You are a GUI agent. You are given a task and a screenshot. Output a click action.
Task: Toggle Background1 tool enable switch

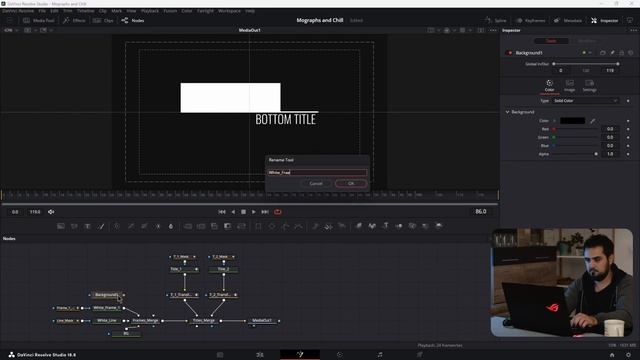pyautogui.click(x=509, y=53)
